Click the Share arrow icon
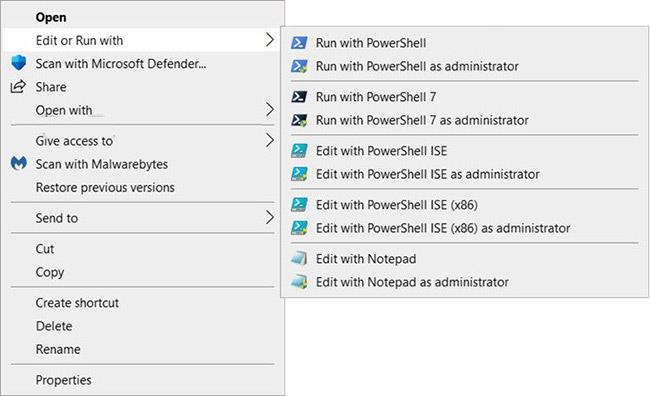Image resolution: width=650 pixels, height=396 pixels. [18, 87]
